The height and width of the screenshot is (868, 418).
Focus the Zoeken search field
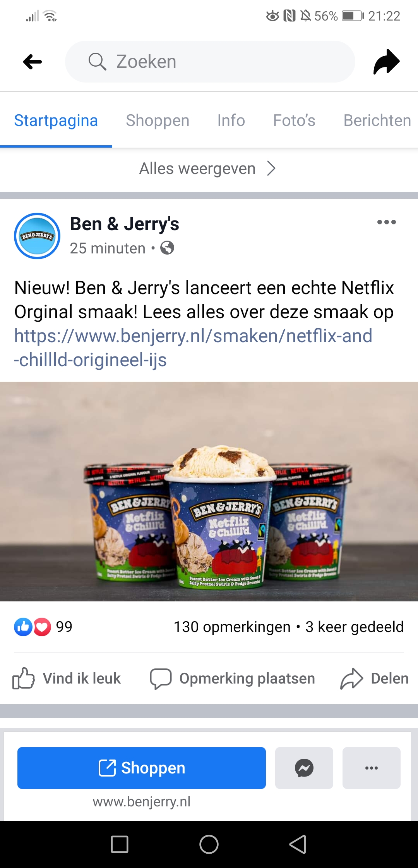click(210, 62)
